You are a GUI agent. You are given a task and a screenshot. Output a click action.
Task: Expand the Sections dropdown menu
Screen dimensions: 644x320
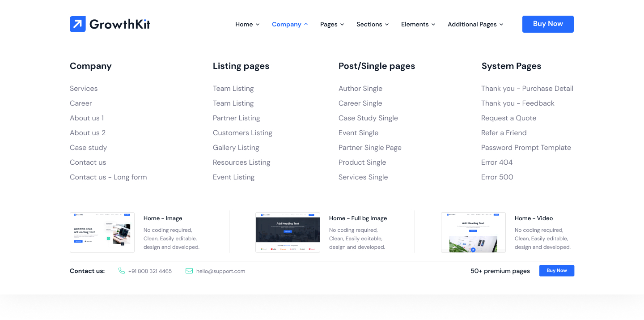(372, 24)
